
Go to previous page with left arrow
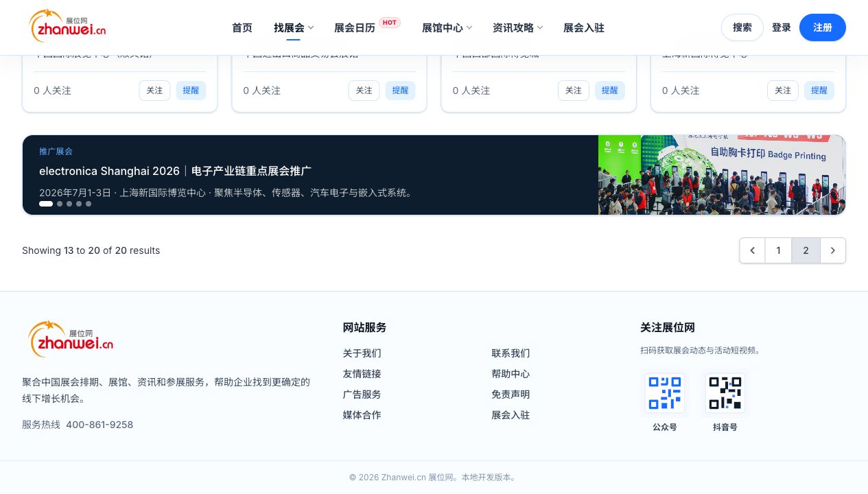[x=752, y=250]
